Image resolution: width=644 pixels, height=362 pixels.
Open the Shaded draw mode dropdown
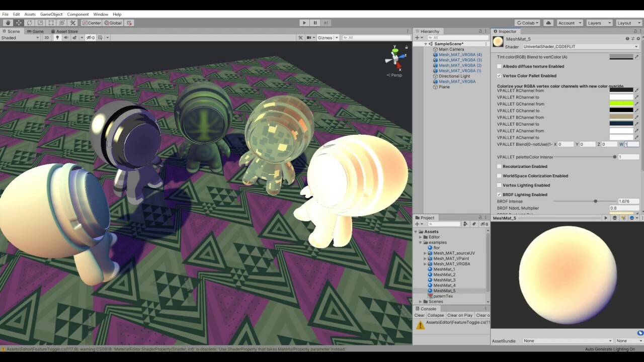pyautogui.click(x=20, y=38)
